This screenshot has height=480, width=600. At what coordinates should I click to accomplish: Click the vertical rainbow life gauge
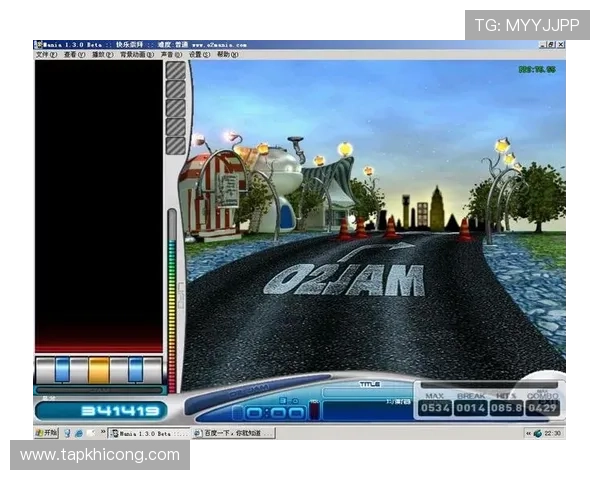coord(172,300)
